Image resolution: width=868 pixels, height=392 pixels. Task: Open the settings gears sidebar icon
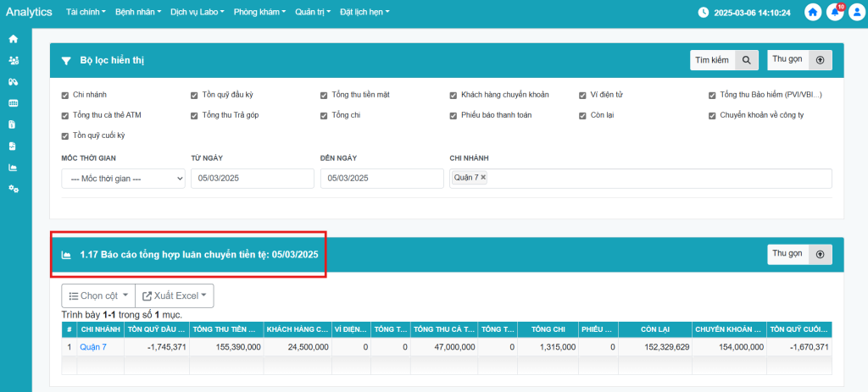13,188
